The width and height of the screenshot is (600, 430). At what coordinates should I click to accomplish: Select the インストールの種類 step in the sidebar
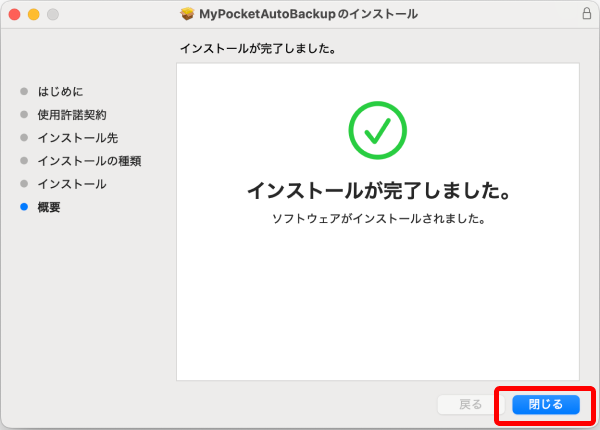(89, 160)
